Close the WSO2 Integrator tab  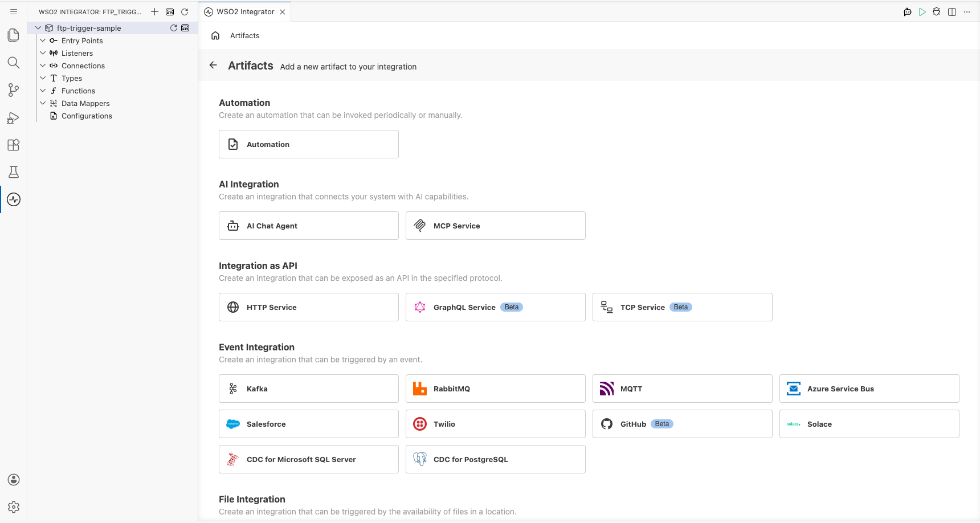[x=283, y=12]
